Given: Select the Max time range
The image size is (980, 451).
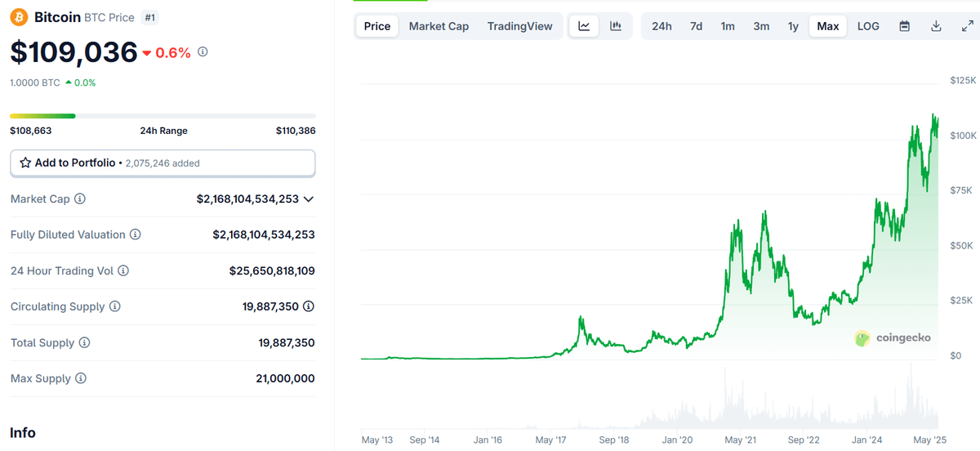Looking at the screenshot, I should coord(827,26).
